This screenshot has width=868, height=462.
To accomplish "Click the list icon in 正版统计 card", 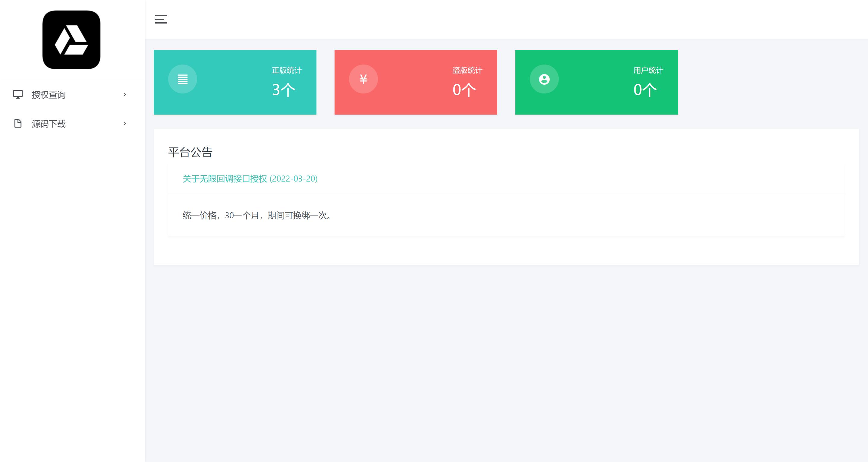I will coord(183,79).
